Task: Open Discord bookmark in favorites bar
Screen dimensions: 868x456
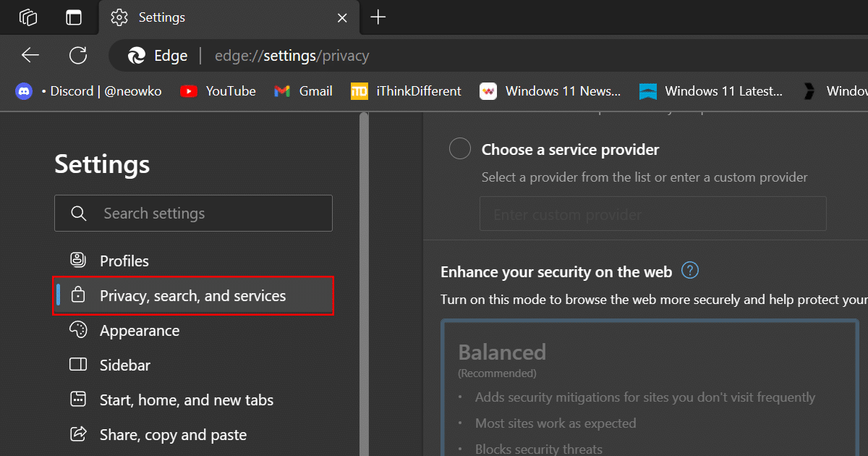Action: click(x=89, y=91)
